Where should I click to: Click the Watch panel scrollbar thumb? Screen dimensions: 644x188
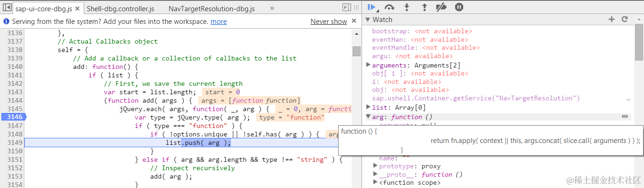pyautogui.click(x=639, y=42)
